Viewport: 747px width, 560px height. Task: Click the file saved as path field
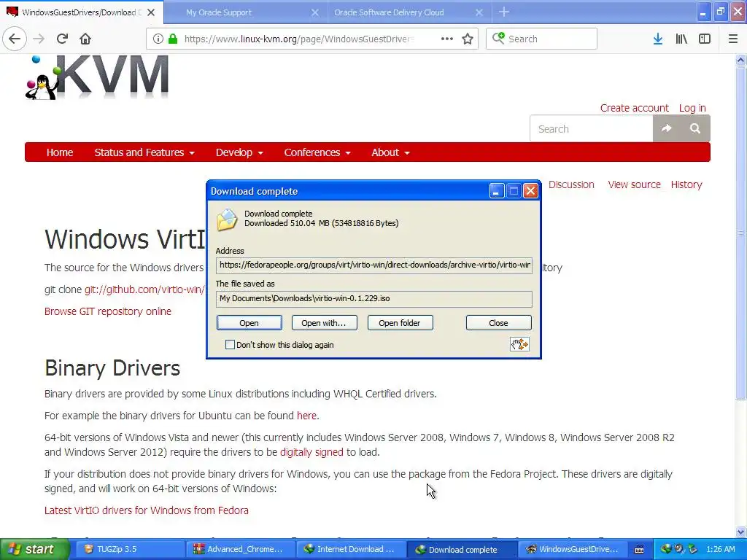374,298
